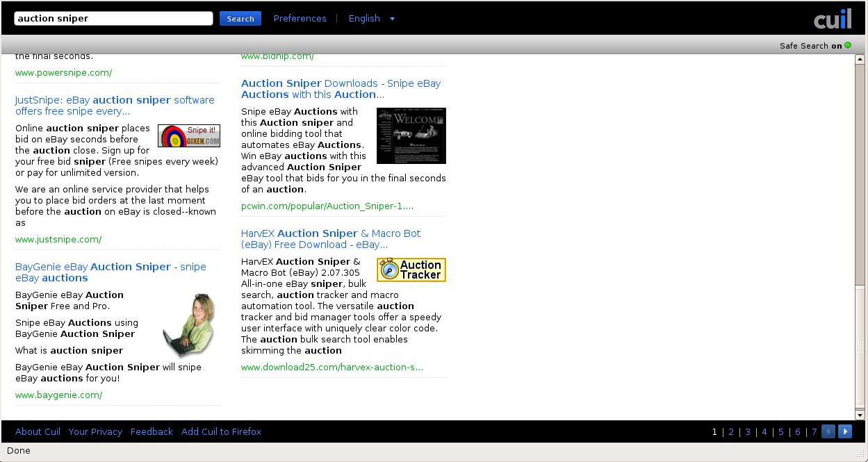Open BayGenie eBay Auction Sniper result title
Viewport: 868px width, 462px height.
coord(110,272)
